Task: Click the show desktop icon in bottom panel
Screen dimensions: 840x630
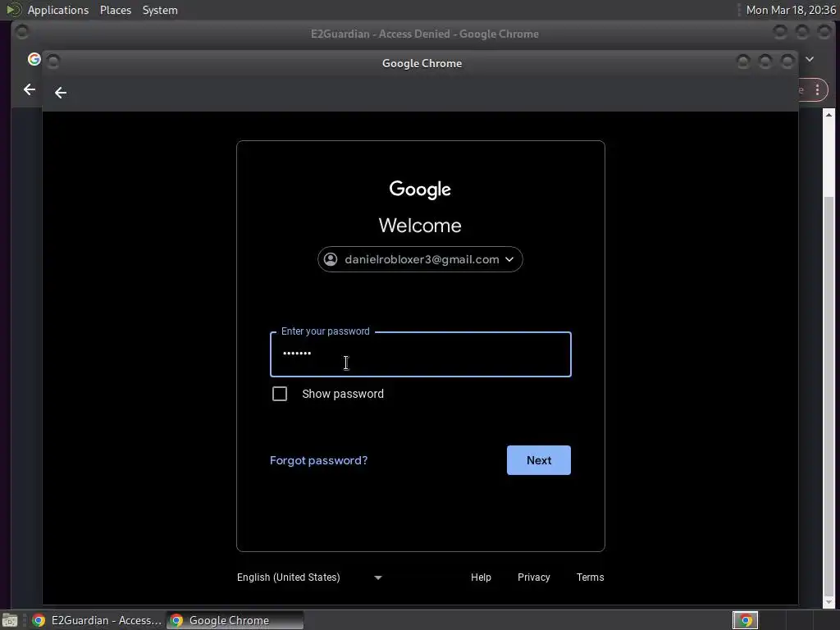Action: (10, 620)
